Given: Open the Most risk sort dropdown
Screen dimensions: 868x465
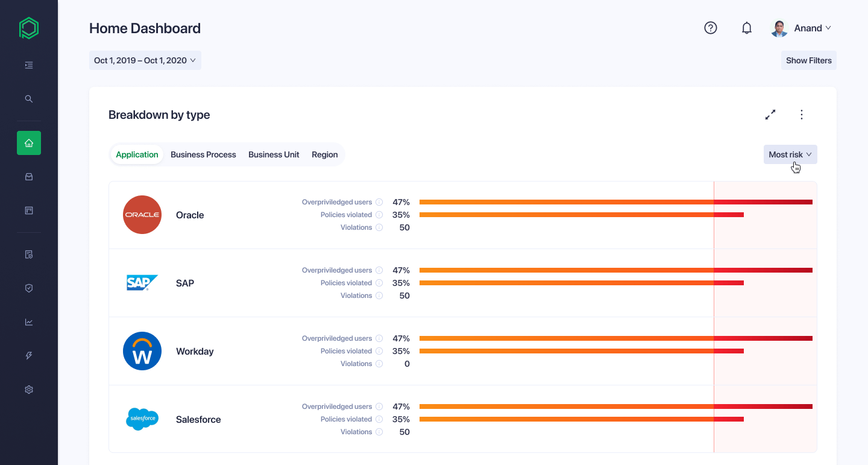Looking at the screenshot, I should (790, 154).
